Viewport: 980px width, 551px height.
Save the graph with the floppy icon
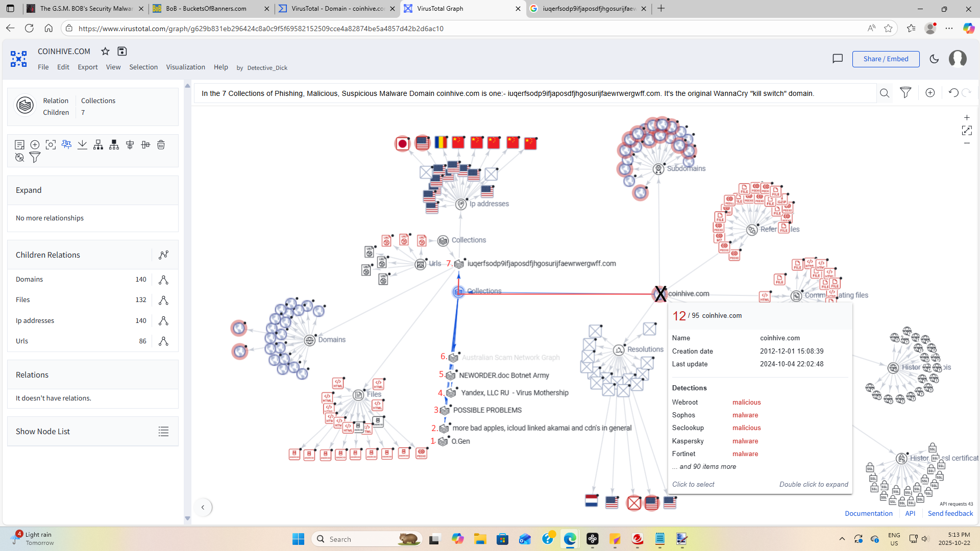[x=122, y=51]
